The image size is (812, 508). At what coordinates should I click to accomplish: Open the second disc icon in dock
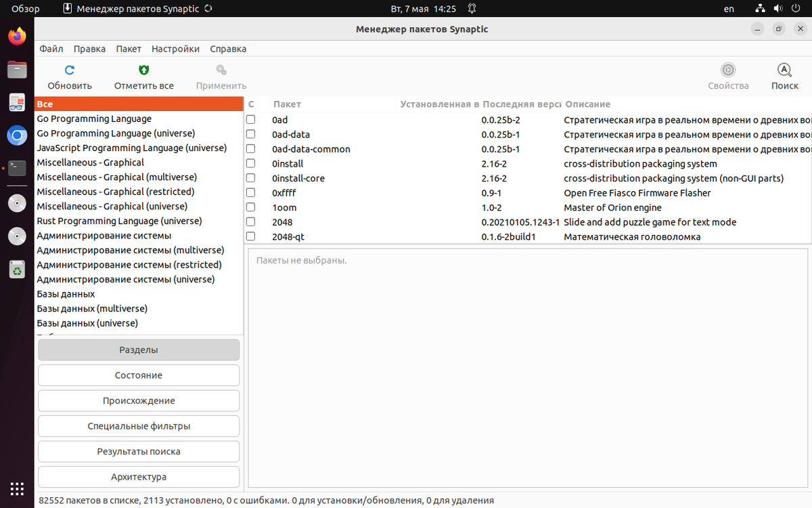(x=17, y=236)
